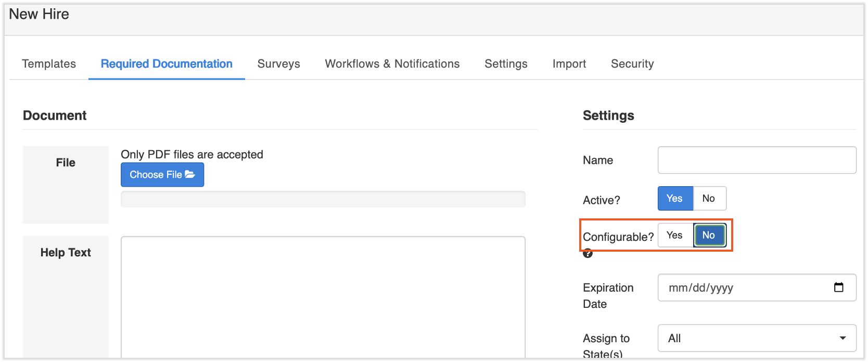Go to Workflows & Notifications tab
Image resolution: width=868 pixels, height=364 pixels.
[x=392, y=64]
